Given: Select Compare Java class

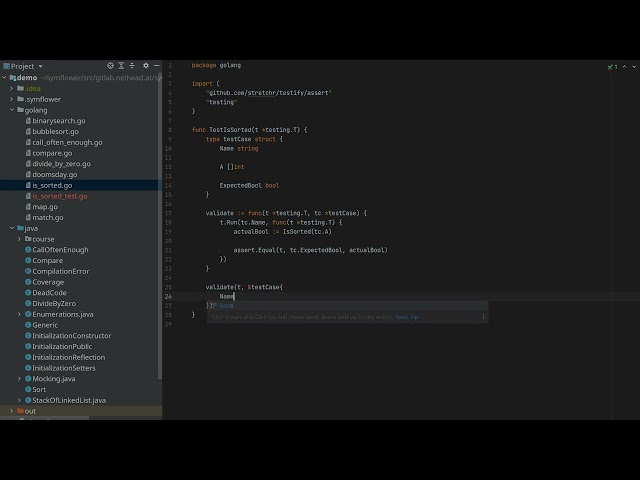Looking at the screenshot, I should coord(47,260).
